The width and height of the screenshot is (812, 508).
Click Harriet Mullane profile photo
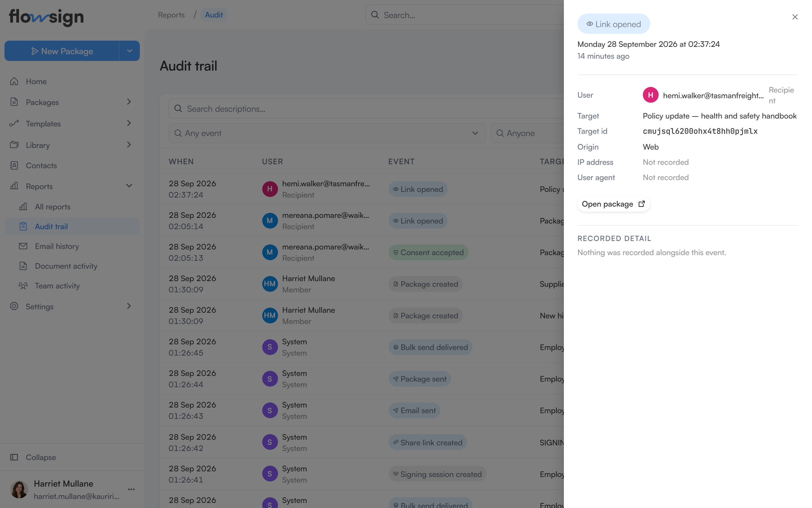click(19, 489)
